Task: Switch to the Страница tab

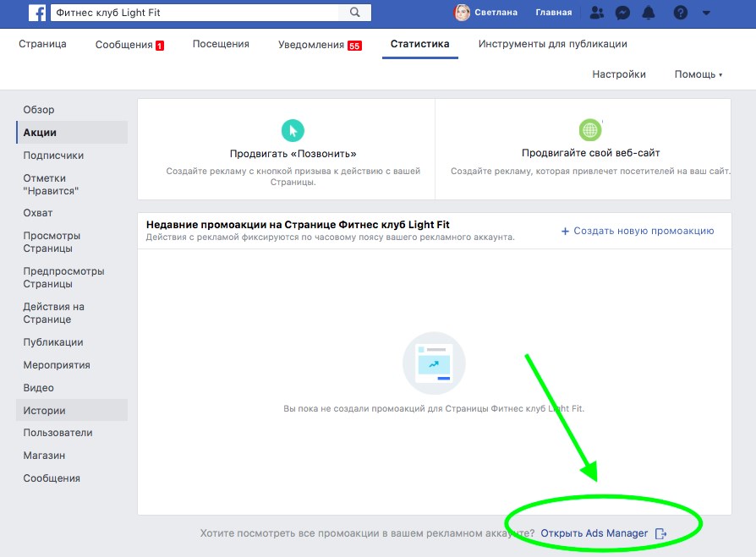Action: 42,44
